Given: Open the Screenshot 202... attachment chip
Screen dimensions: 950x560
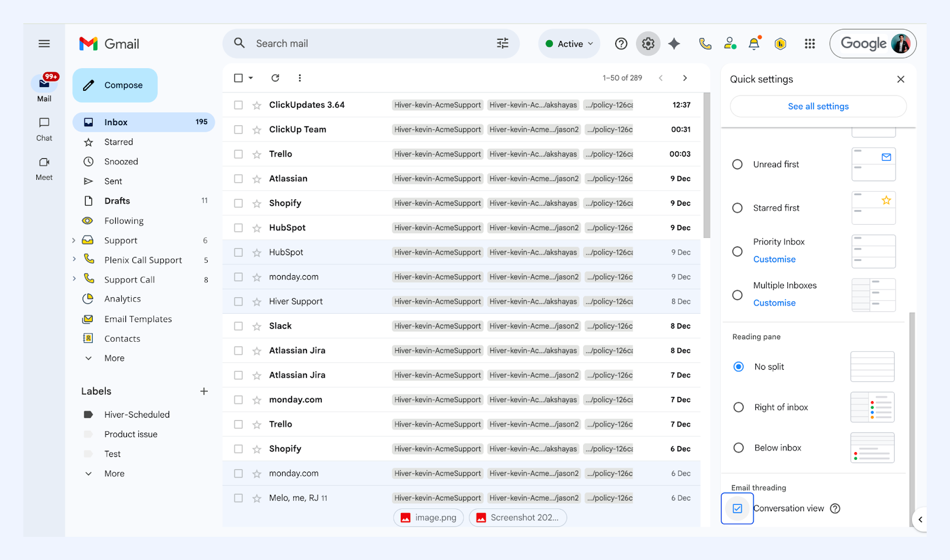Looking at the screenshot, I should click(518, 518).
